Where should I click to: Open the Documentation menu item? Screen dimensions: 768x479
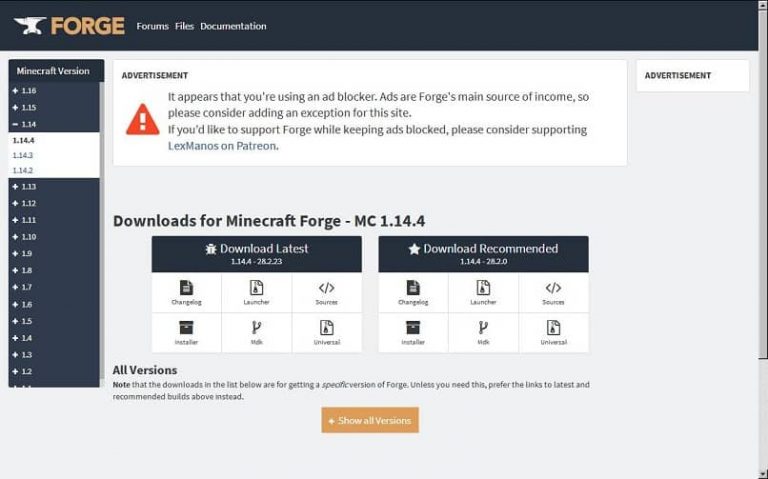tap(233, 26)
